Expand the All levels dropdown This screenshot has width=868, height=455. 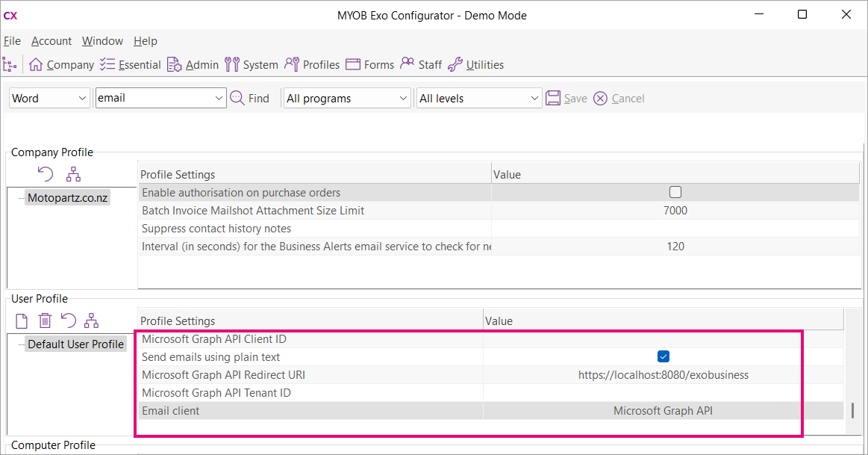pyautogui.click(x=478, y=97)
